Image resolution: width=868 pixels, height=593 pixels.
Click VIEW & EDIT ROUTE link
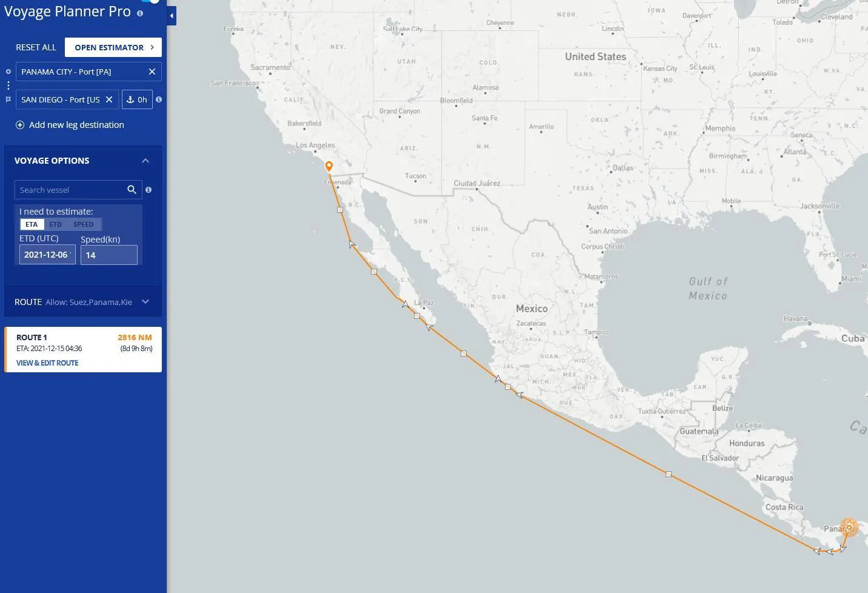coord(47,363)
